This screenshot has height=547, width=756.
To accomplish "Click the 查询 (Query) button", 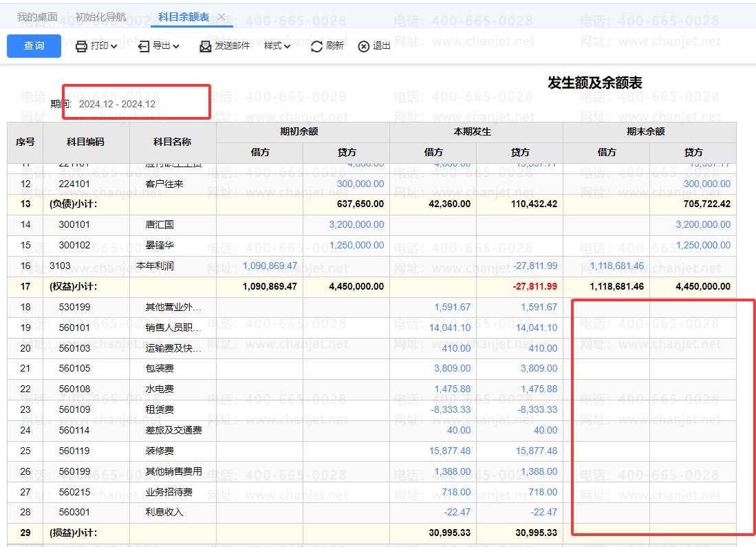I will (x=34, y=46).
